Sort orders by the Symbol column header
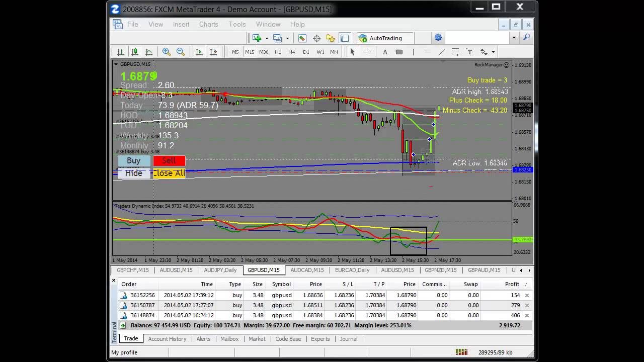Screen dimensions: 644x362 point(281,284)
